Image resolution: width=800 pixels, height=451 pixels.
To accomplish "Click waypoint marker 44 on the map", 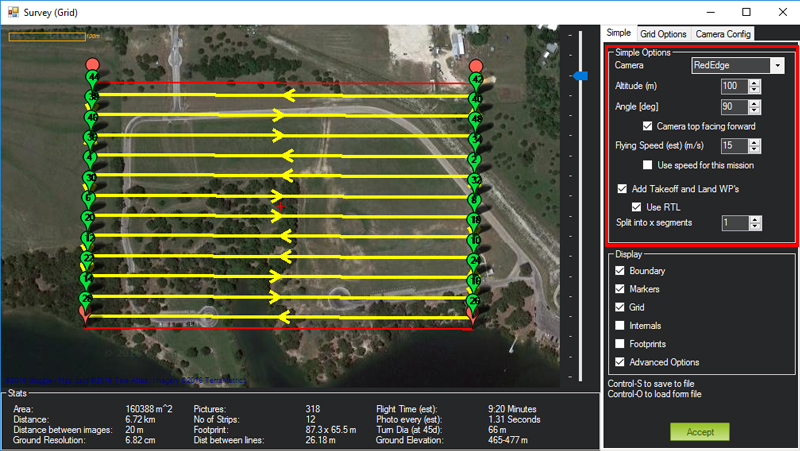I will point(92,77).
